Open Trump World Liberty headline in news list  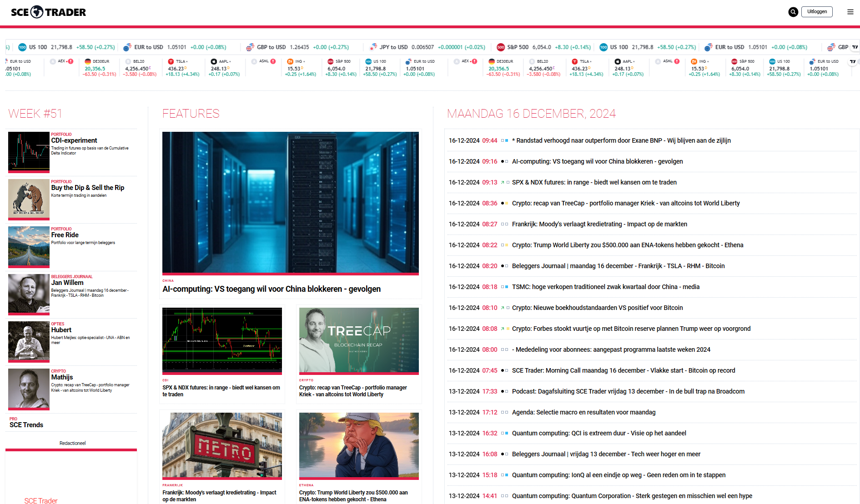(x=628, y=245)
